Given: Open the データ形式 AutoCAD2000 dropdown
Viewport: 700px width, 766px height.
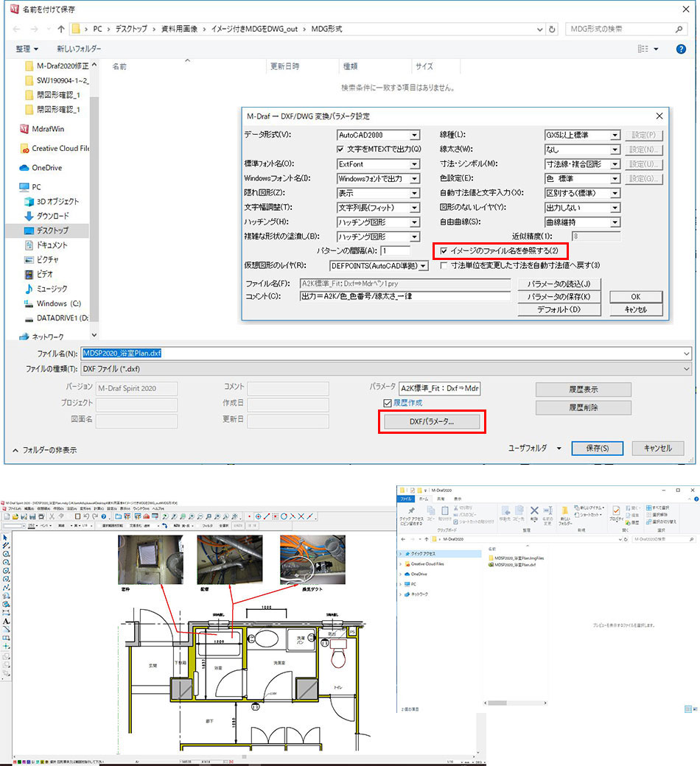Looking at the screenshot, I should pos(415,135).
